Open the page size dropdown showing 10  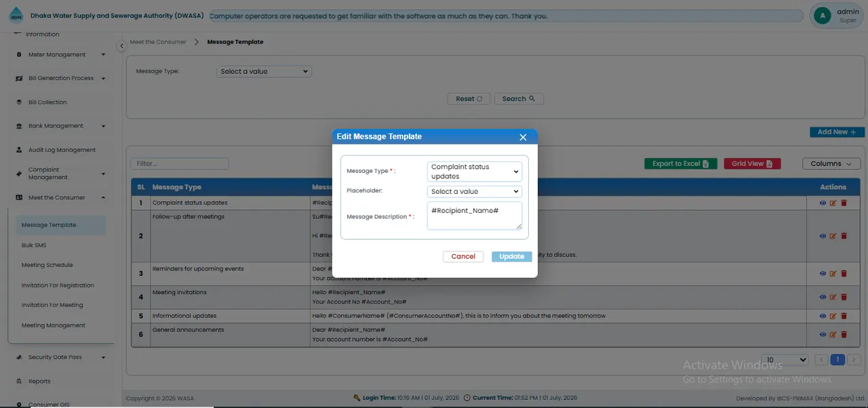pyautogui.click(x=785, y=360)
